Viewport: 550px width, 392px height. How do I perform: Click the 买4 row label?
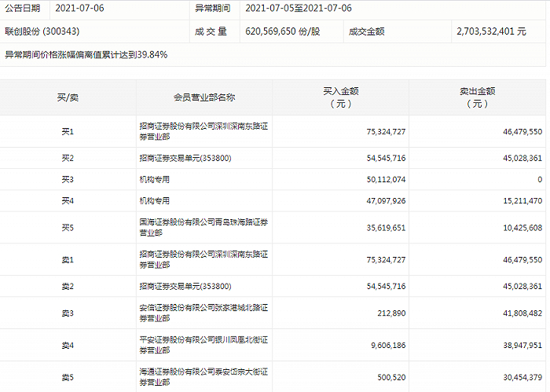pos(68,201)
